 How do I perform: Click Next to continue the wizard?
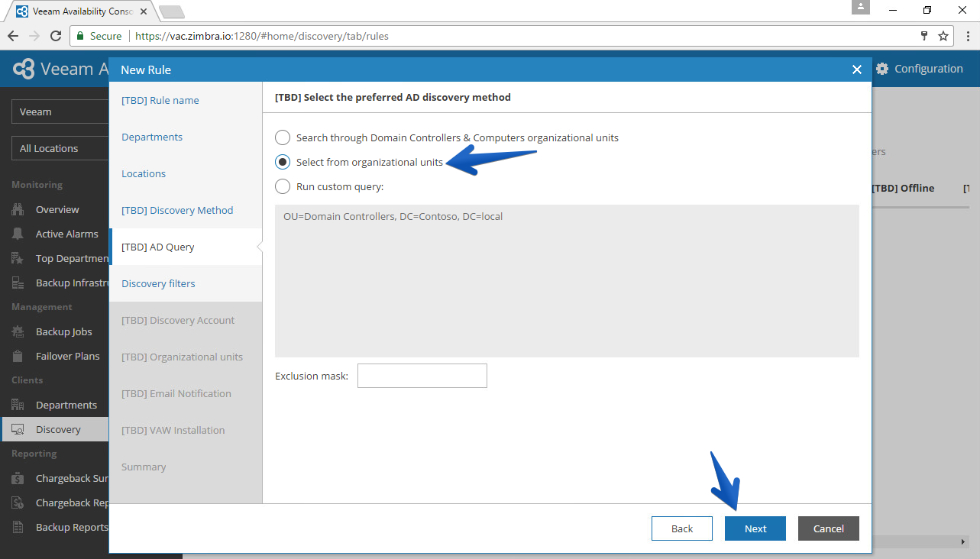click(x=755, y=528)
